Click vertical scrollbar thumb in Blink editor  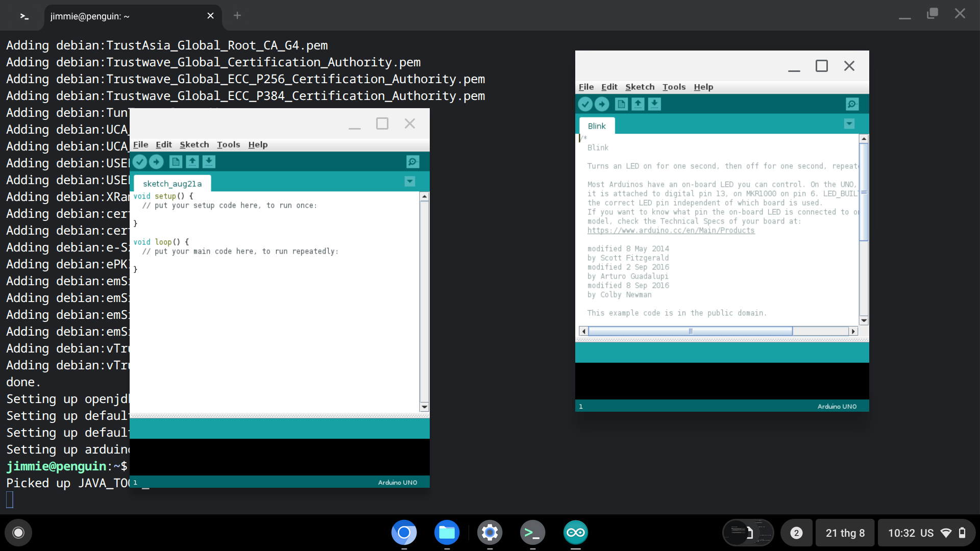(x=864, y=192)
